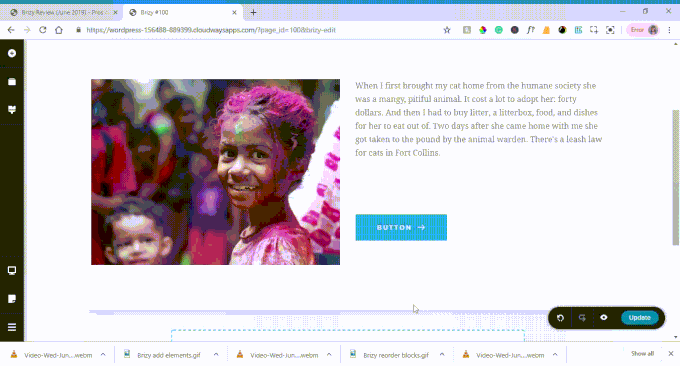Open the third Video-Wed-Jun webm download
Image resolution: width=680 pixels, height=366 pixels.
[504, 355]
